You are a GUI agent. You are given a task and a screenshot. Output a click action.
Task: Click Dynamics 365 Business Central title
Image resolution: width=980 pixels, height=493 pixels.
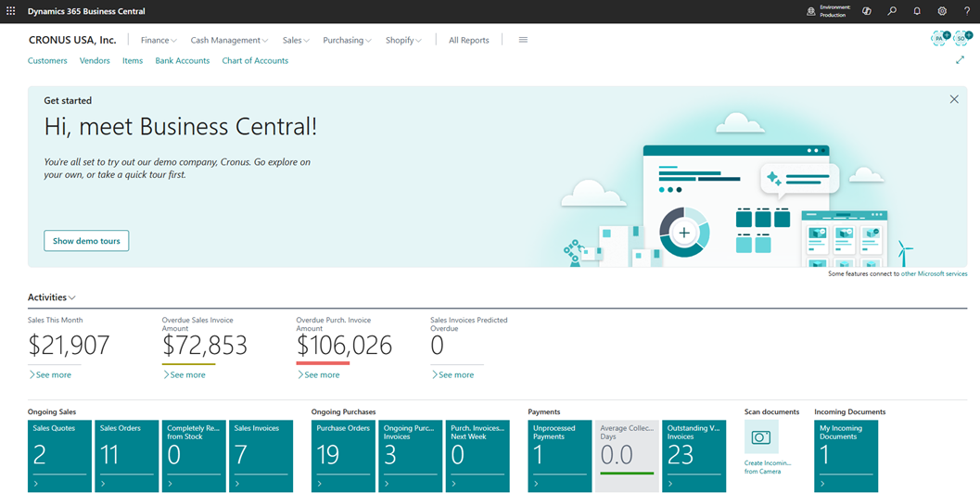coord(86,11)
